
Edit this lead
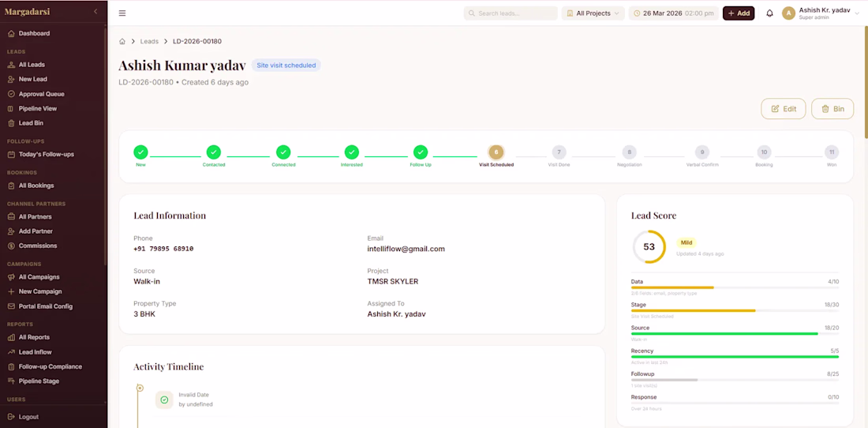(784, 108)
